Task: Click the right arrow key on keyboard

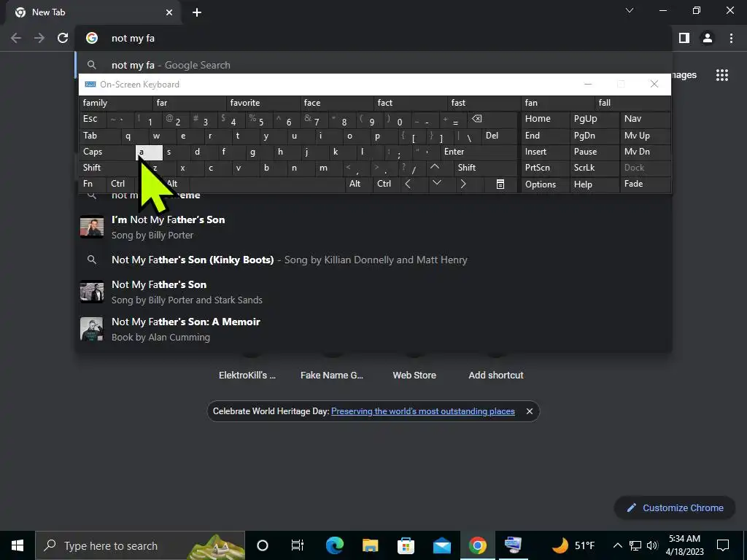Action: [x=463, y=184]
